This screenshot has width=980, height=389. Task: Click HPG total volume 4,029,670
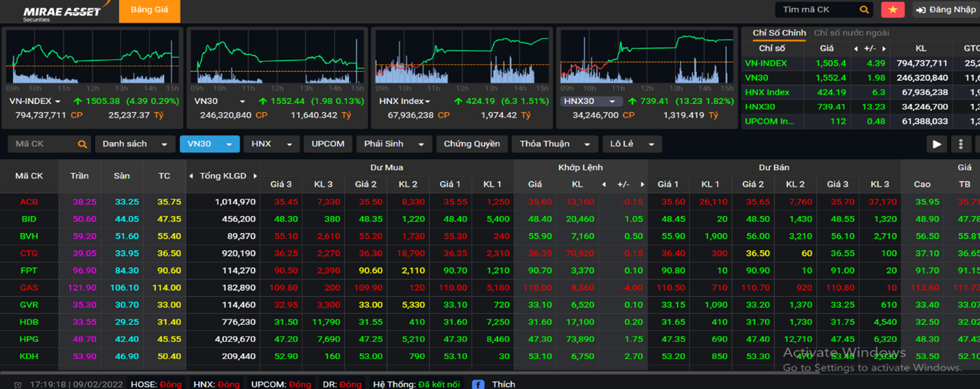tap(235, 339)
